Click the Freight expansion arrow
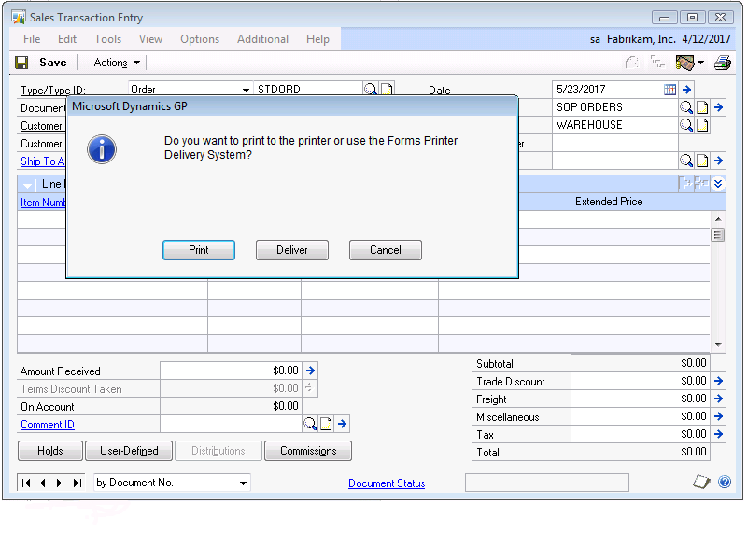The height and width of the screenshot is (560, 747). coord(718,399)
